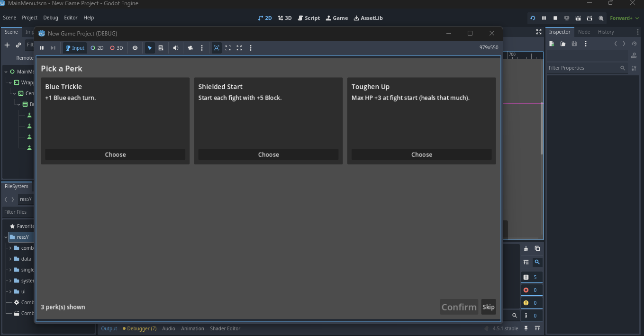The width and height of the screenshot is (644, 336).
Task: Stop the running project
Action: pyautogui.click(x=555, y=18)
